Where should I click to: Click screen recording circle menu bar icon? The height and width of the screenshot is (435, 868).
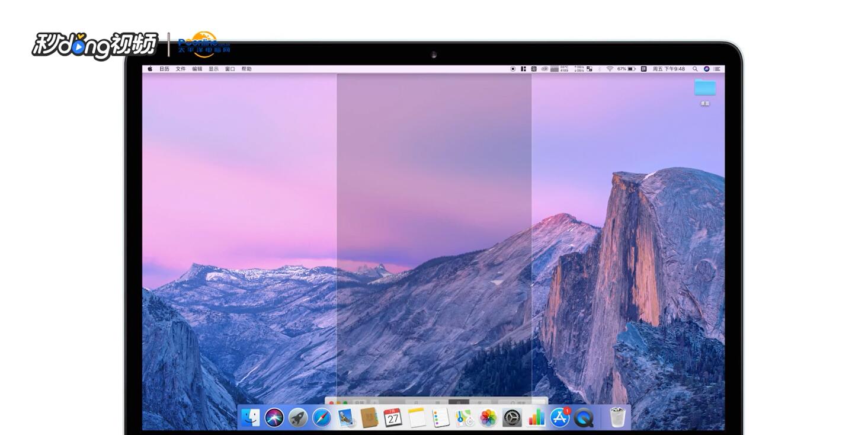(513, 69)
